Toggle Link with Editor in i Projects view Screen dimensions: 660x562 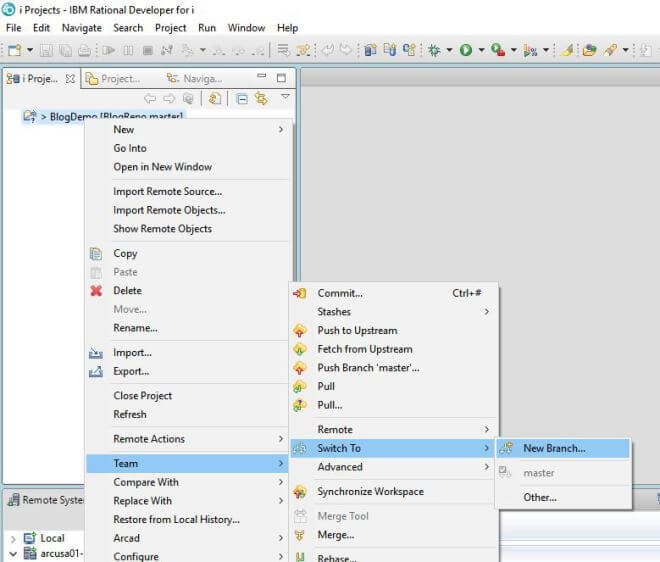tap(261, 99)
